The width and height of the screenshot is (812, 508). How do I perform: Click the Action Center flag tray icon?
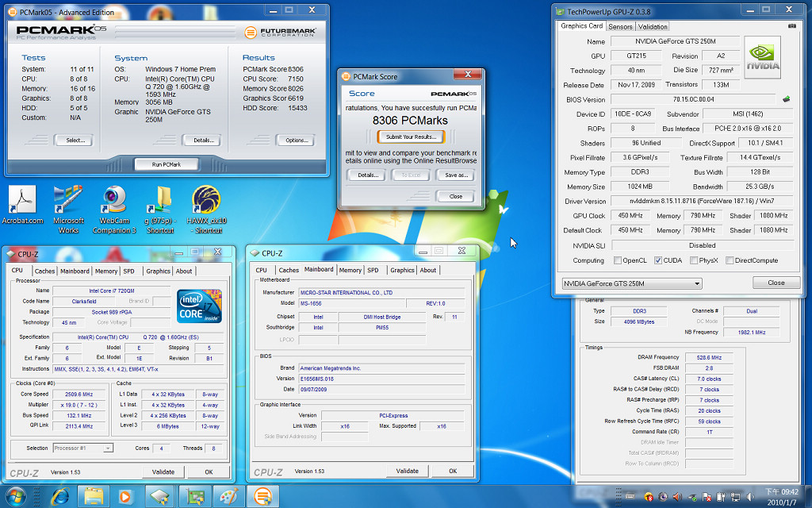pyautogui.click(x=707, y=497)
